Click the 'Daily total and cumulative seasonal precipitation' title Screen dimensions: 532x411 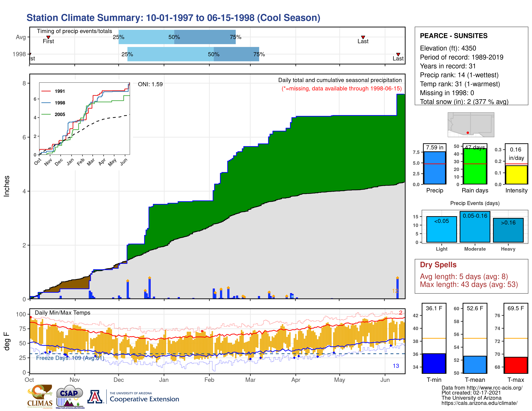point(340,80)
